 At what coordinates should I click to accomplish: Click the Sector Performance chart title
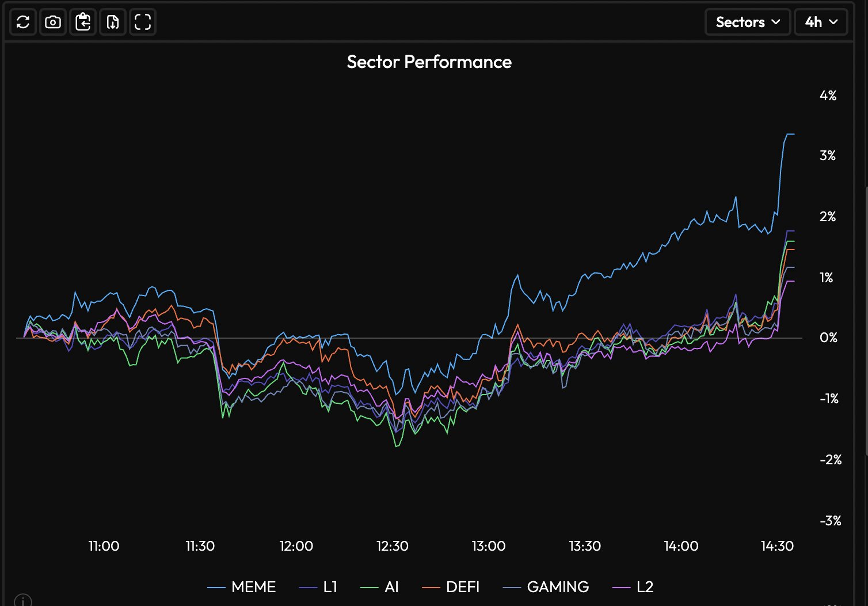[x=429, y=62]
